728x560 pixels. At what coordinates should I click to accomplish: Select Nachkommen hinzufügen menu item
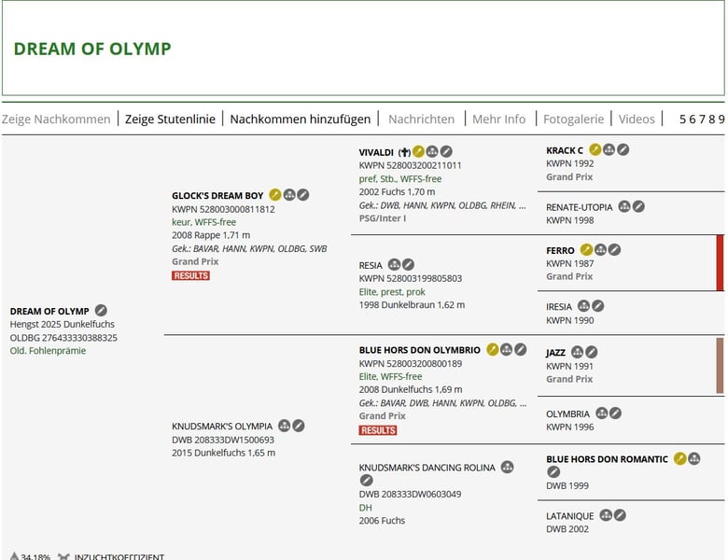pyautogui.click(x=301, y=119)
